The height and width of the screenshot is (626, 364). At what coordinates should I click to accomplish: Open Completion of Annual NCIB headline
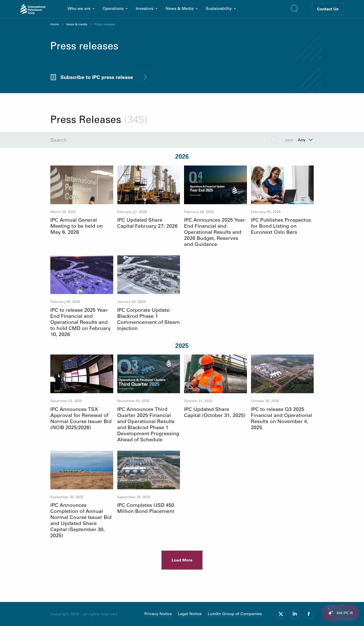[x=81, y=520]
